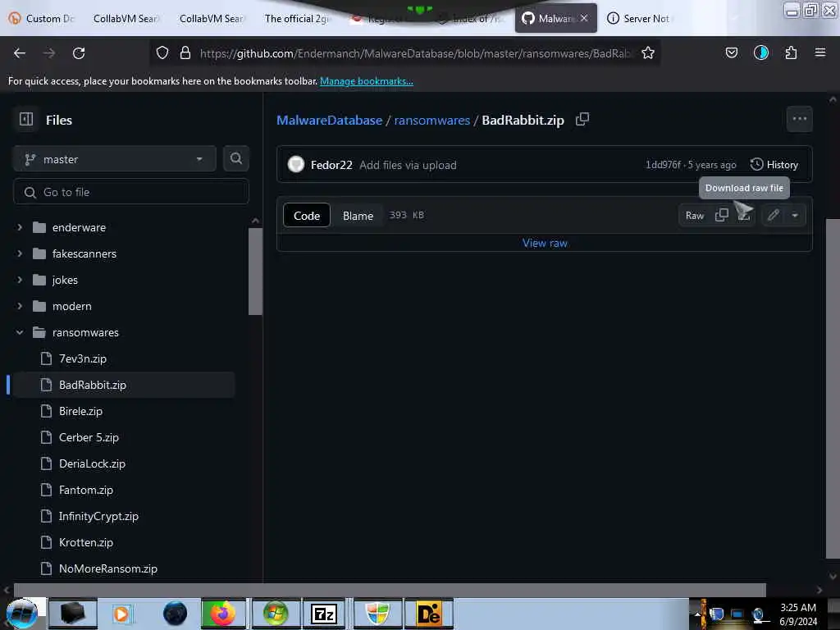The image size is (840, 630).
Task: Open NoMoreRansom.zip in file tree
Action: coord(107,569)
